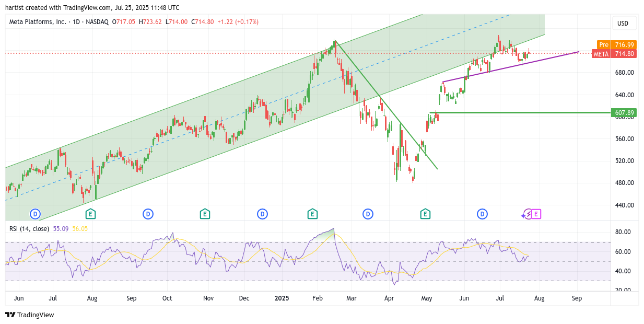
Task: Click the 80.00 RSI scale label
Action: [623, 232]
